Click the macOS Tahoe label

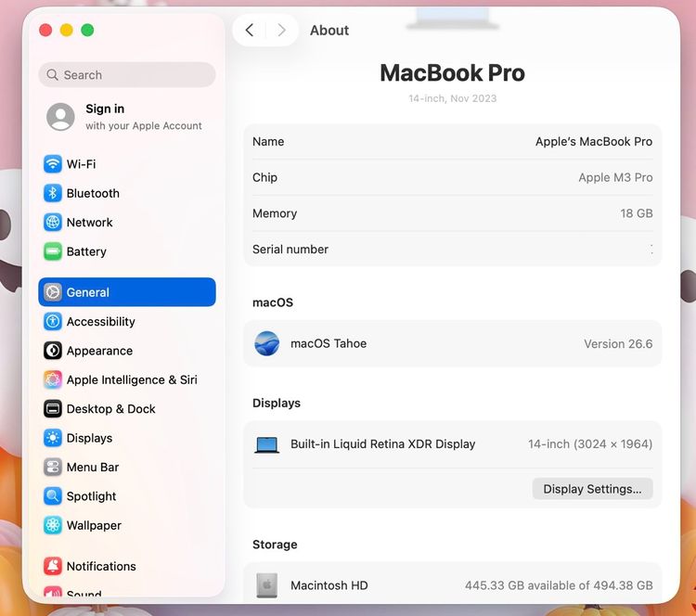coord(329,343)
